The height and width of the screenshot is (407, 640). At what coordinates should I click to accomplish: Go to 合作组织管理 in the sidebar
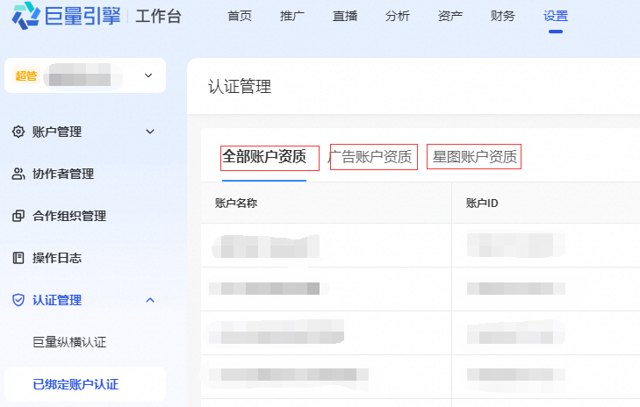click(x=69, y=216)
